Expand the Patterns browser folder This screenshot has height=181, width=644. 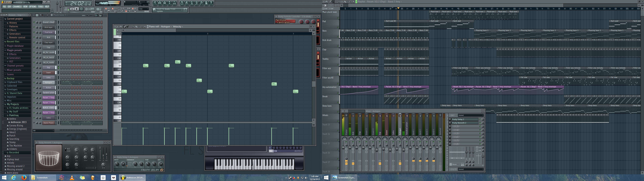13,26
